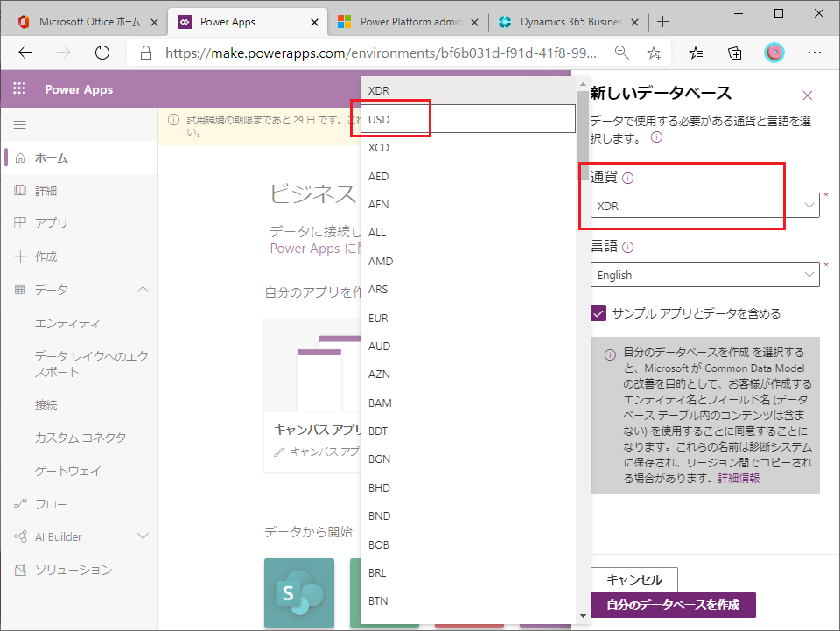840x631 pixels.
Task: Click 作成 in the sidebar
Action: (80, 256)
